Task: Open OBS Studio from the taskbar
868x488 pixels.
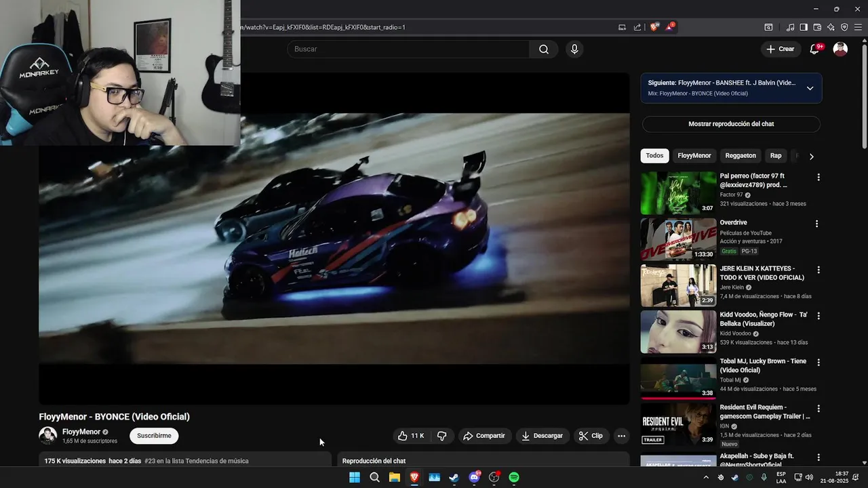Action: coord(494,477)
